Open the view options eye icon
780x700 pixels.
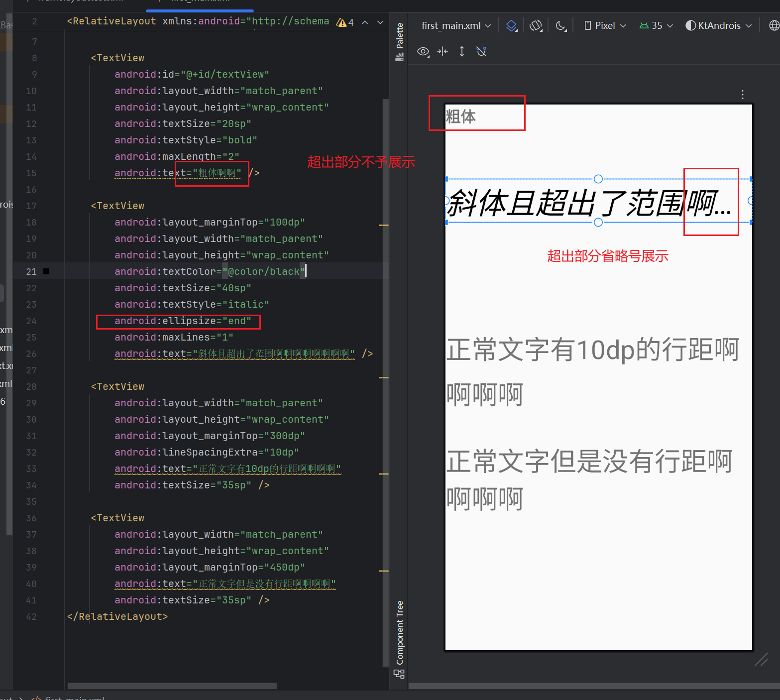pos(423,52)
